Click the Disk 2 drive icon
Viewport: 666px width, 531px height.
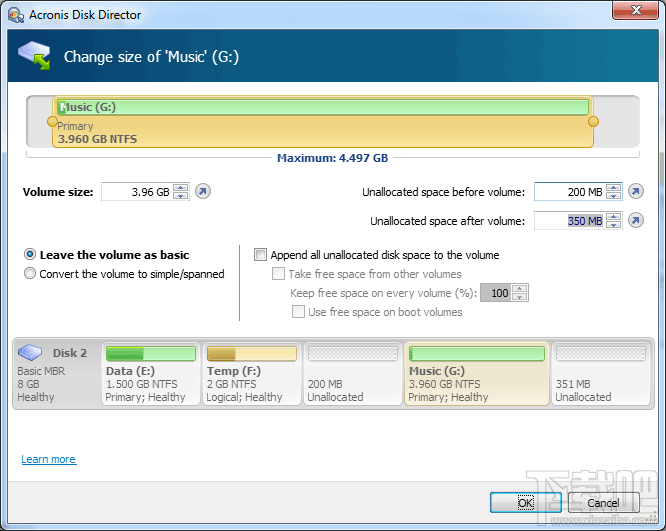click(30, 352)
